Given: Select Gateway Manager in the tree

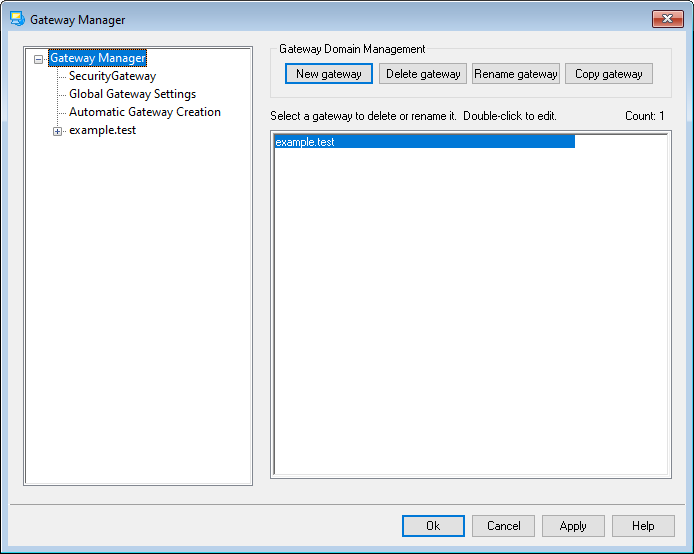Looking at the screenshot, I should [98, 58].
